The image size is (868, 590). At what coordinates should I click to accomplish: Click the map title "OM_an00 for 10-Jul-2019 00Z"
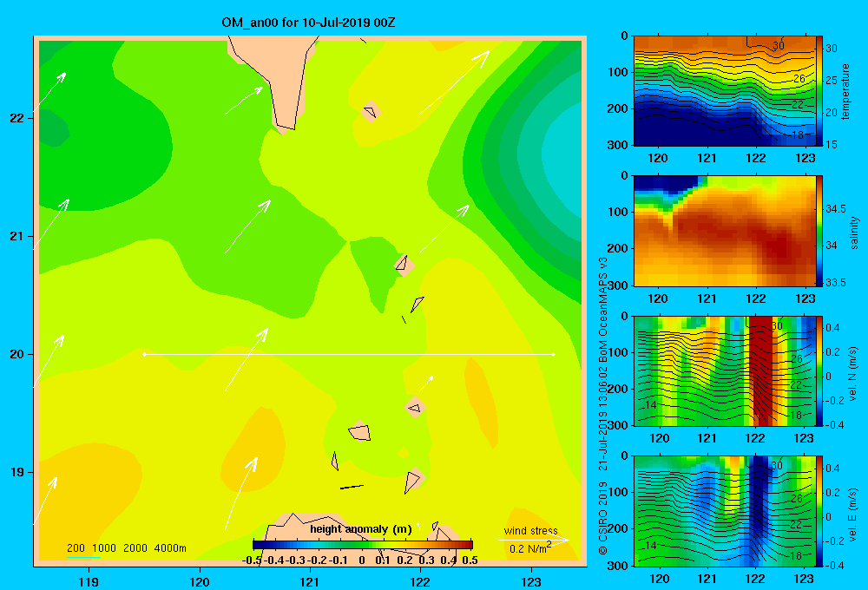tap(308, 23)
